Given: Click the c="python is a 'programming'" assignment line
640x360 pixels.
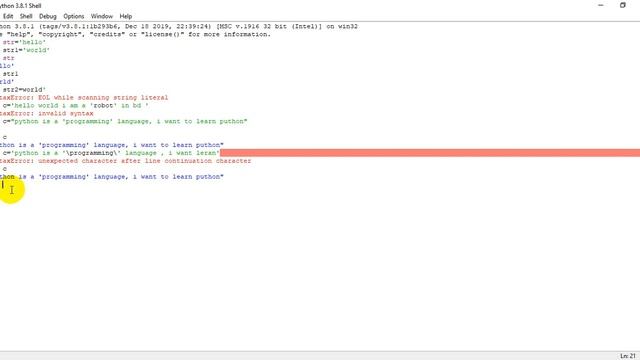Looking at the screenshot, I should coord(125,121).
